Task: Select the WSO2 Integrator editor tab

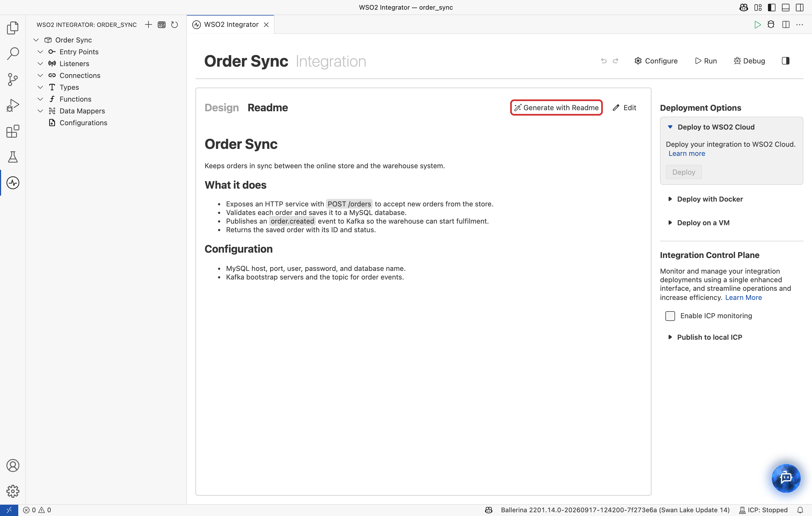Action: pos(231,25)
